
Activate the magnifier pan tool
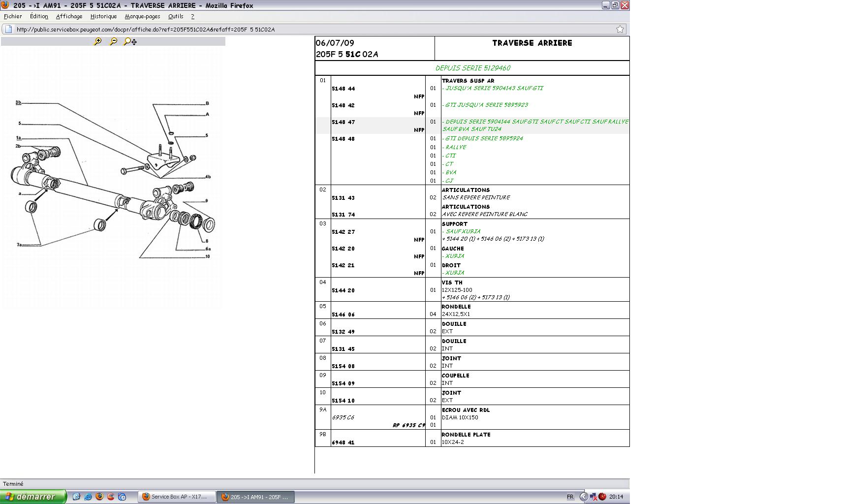[x=130, y=42]
